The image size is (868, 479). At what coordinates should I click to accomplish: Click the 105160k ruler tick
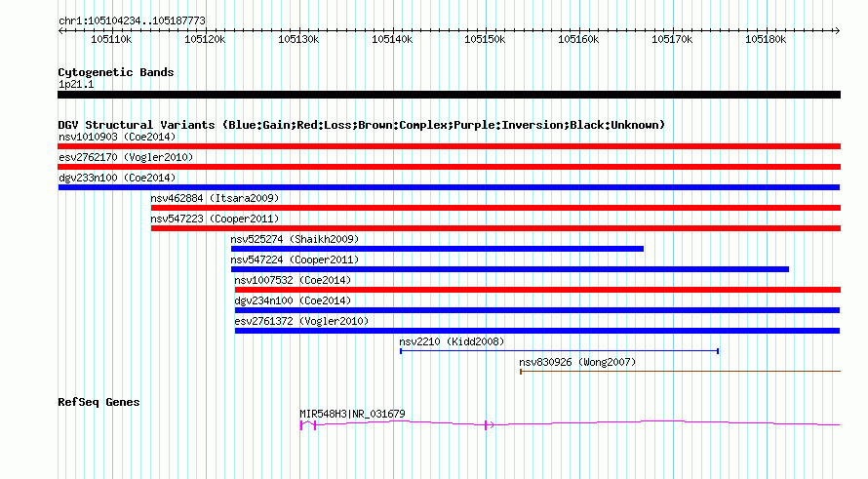tap(578, 39)
